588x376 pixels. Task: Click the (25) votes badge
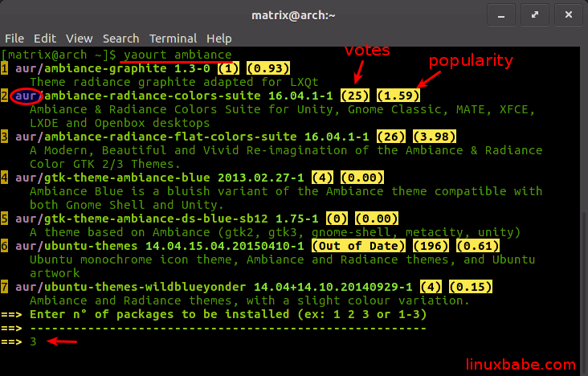click(x=354, y=96)
